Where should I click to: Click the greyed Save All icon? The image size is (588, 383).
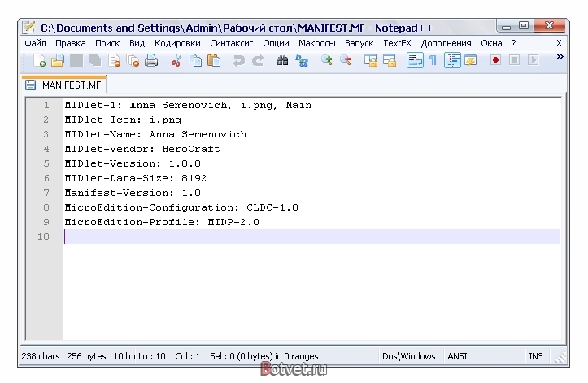95,60
